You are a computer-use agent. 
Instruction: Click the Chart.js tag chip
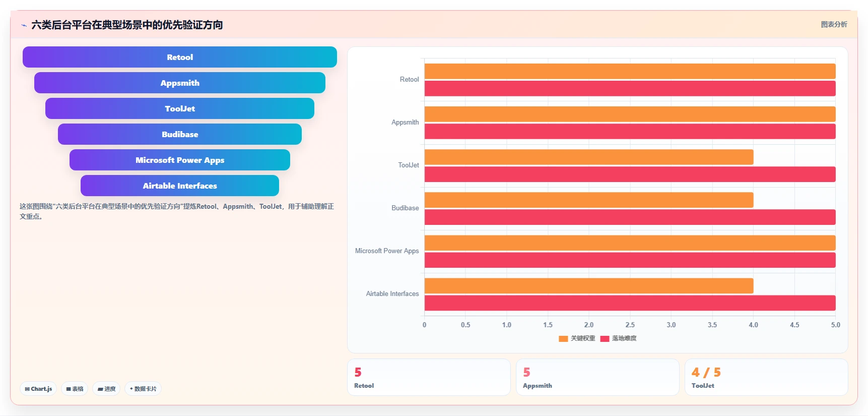38,389
